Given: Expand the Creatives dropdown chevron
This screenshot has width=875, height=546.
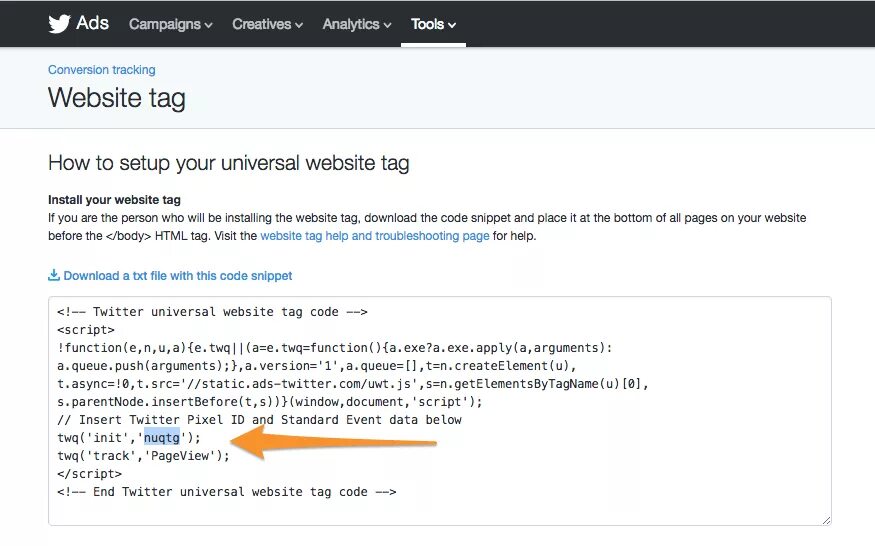Looking at the screenshot, I should click(299, 25).
